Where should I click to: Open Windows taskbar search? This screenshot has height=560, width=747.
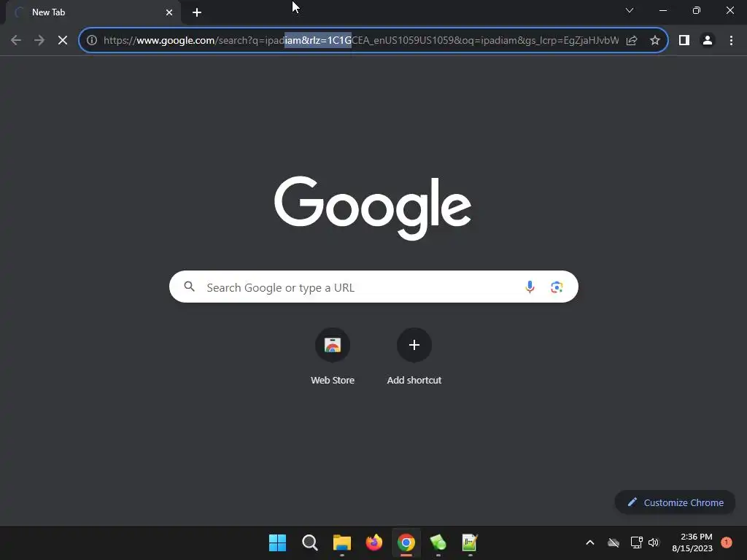[x=309, y=542]
